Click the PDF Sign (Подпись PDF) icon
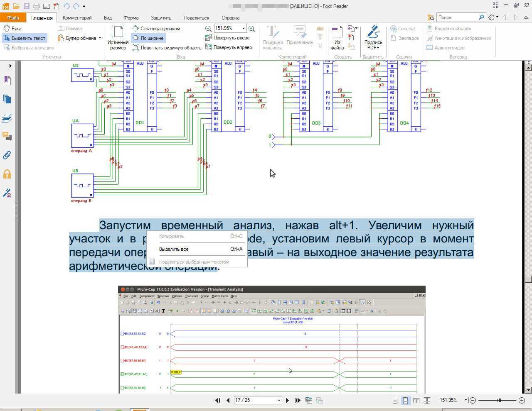532x411 pixels. point(373,37)
